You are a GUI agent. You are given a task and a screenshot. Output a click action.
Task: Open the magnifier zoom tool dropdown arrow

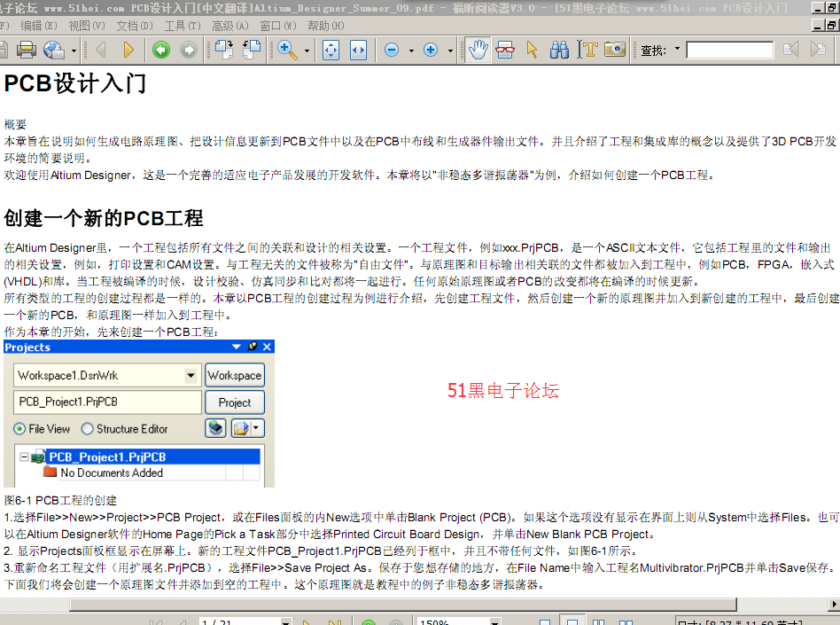click(x=307, y=51)
